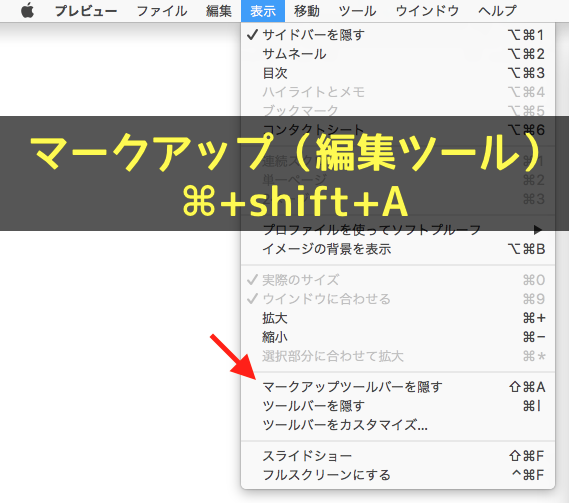
Task: Open the ウインドウ menu
Action: click(427, 11)
